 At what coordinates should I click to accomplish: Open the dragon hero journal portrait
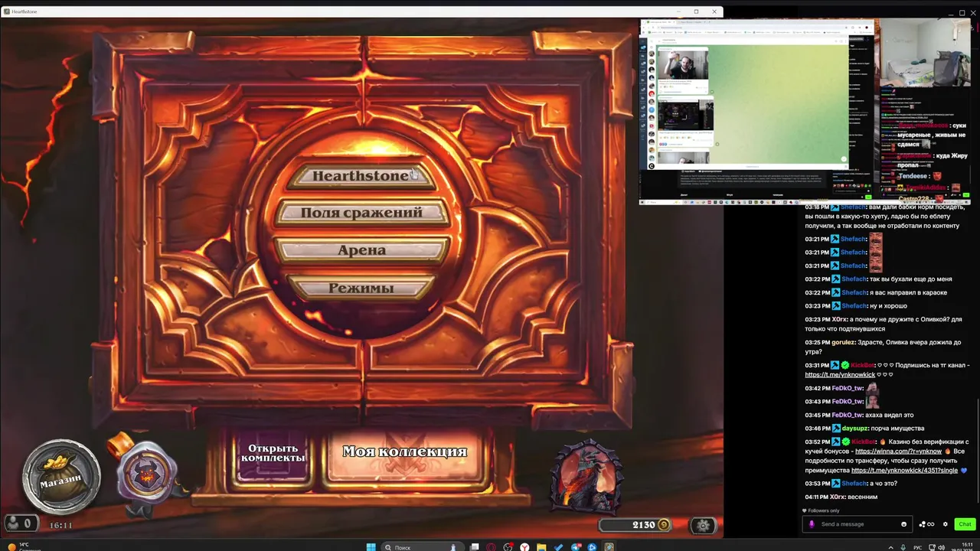tap(586, 477)
